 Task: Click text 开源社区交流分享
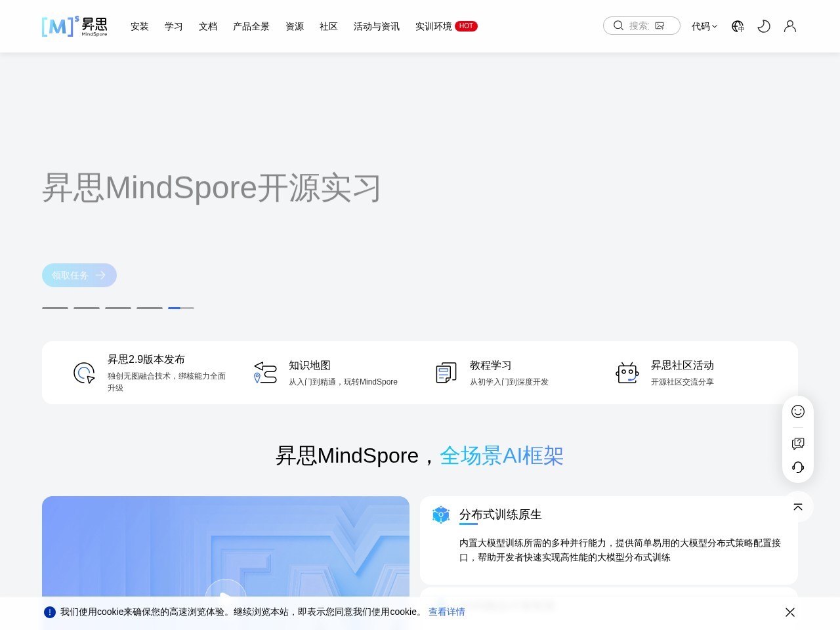[682, 382]
